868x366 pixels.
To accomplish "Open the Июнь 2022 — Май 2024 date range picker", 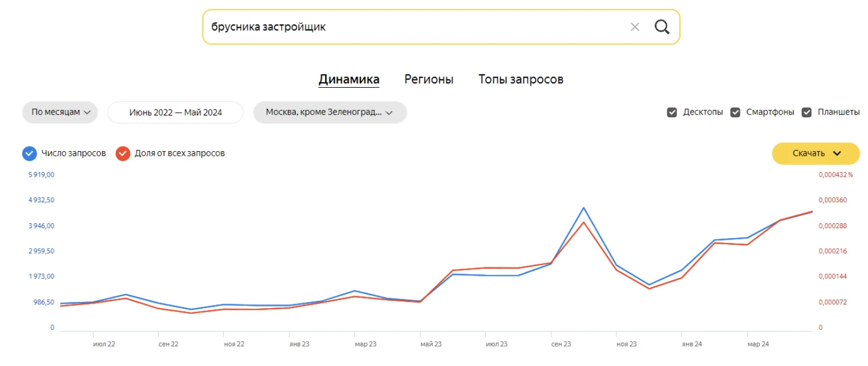I will 176,112.
